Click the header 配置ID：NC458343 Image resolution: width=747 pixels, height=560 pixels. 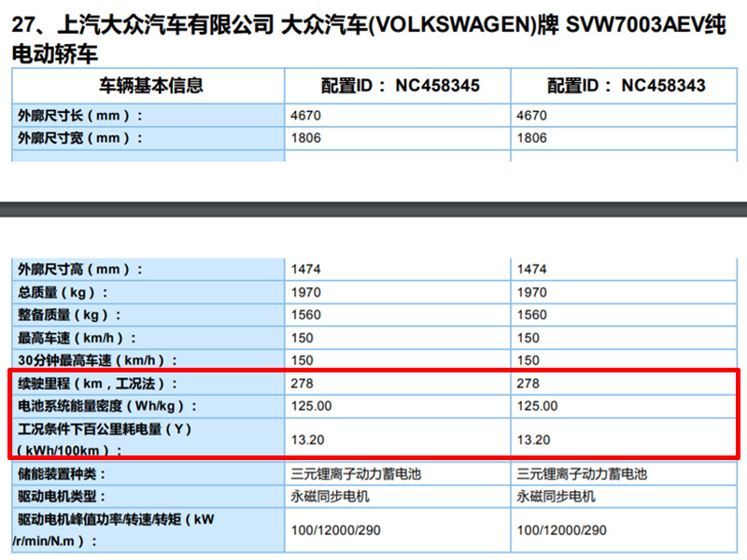[626, 86]
